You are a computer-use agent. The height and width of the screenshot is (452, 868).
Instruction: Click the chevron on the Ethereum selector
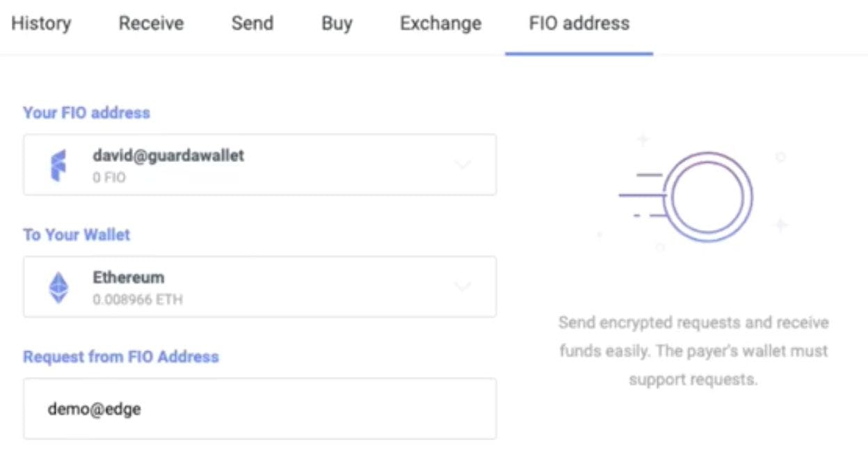coord(460,286)
